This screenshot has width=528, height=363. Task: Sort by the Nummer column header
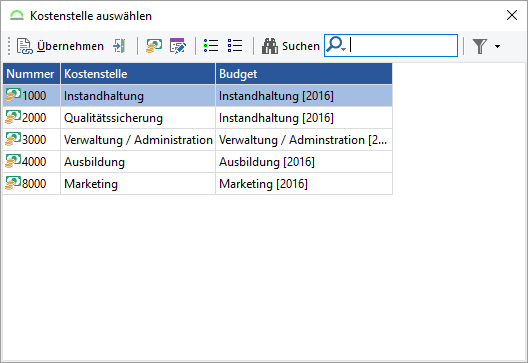[31, 73]
